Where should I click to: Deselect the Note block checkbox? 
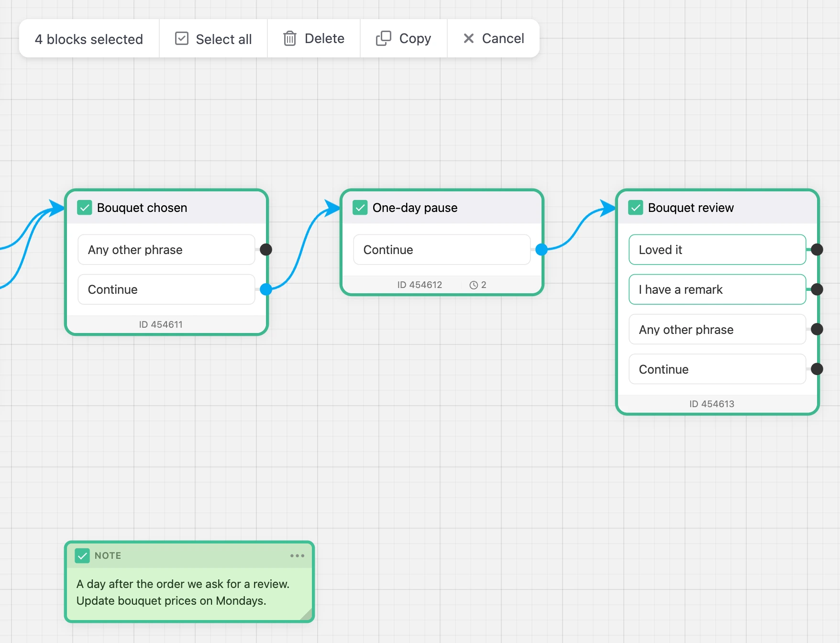82,555
